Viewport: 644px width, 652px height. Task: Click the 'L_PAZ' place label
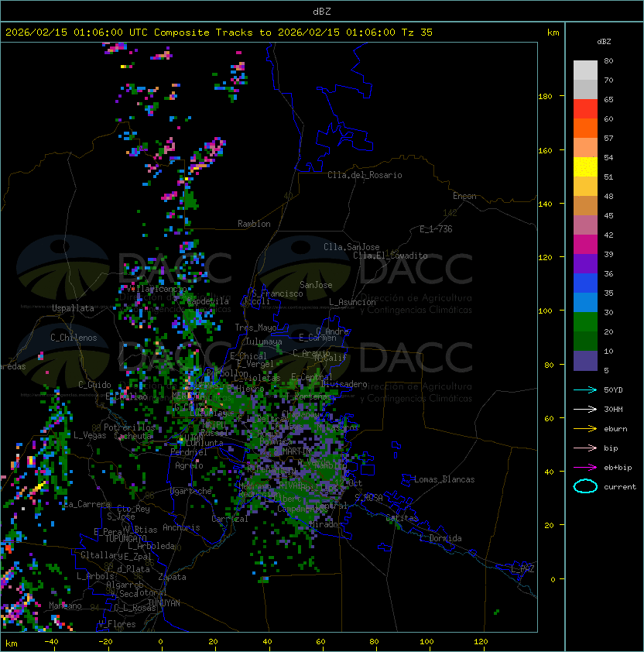[x=522, y=569]
